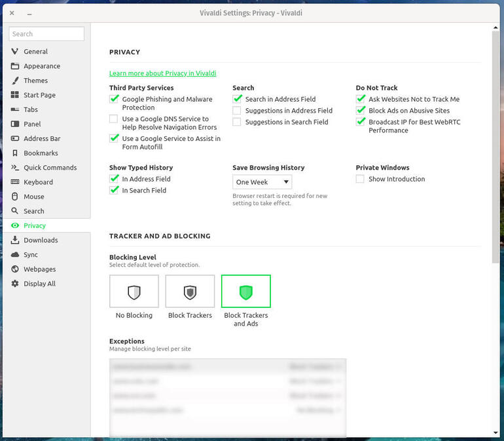504x441 pixels.
Task: Enable Private Windows Show Introduction
Action: coord(360,179)
